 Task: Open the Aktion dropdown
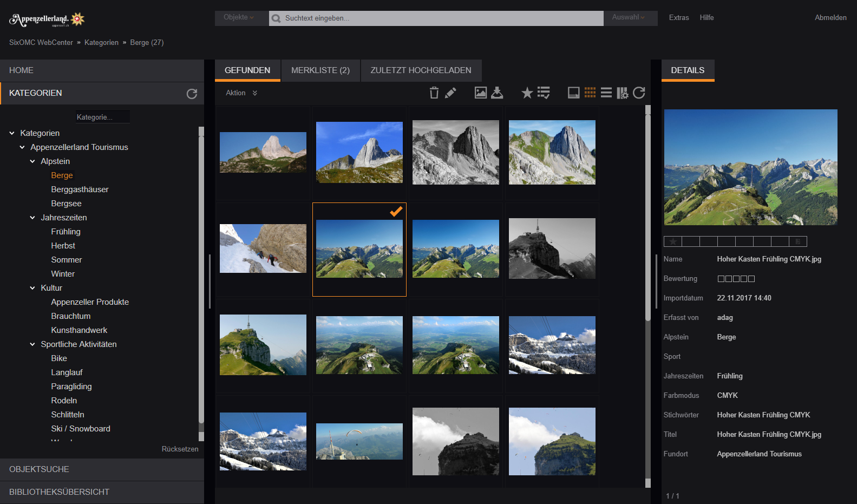(x=241, y=93)
